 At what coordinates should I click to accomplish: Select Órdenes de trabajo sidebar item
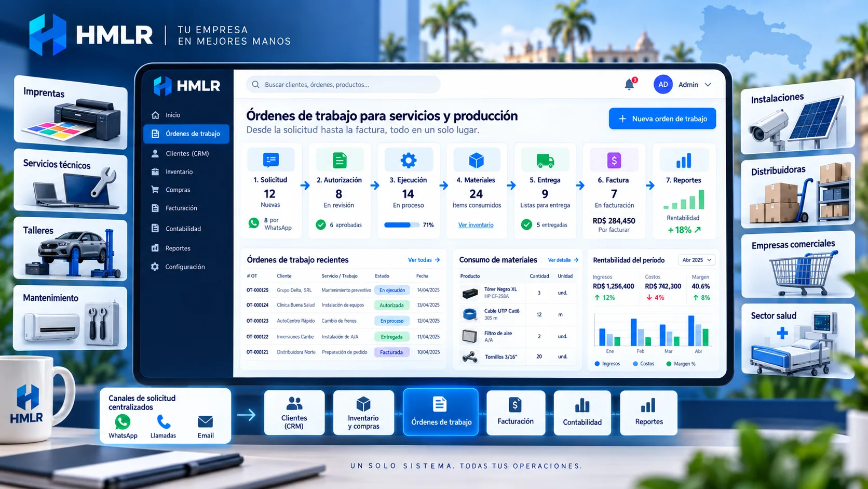coord(186,134)
